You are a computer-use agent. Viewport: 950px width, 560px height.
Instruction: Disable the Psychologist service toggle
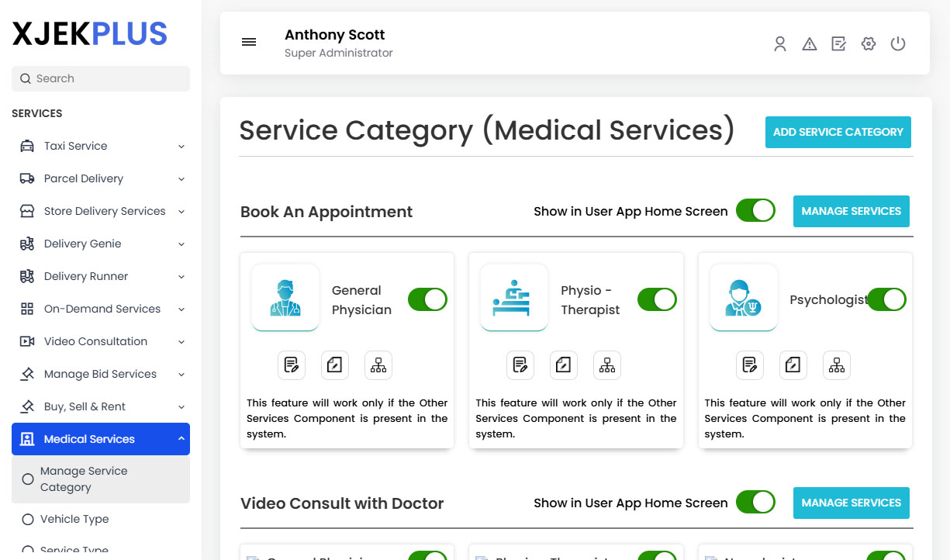click(886, 299)
